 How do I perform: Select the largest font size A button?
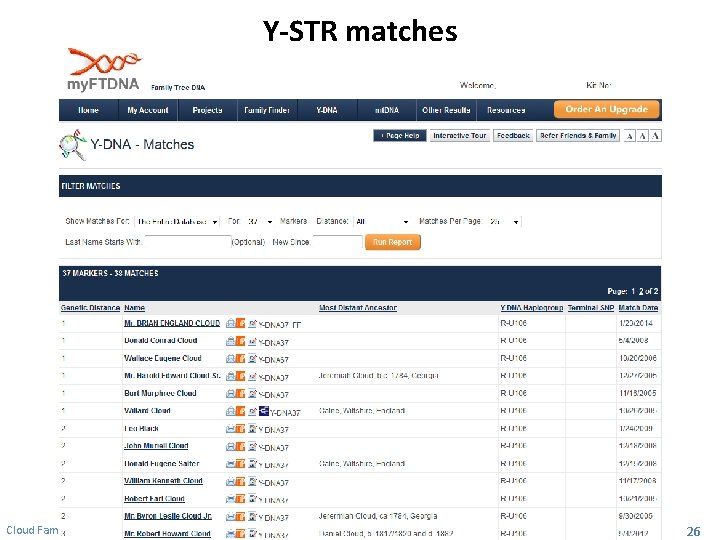tap(655, 136)
